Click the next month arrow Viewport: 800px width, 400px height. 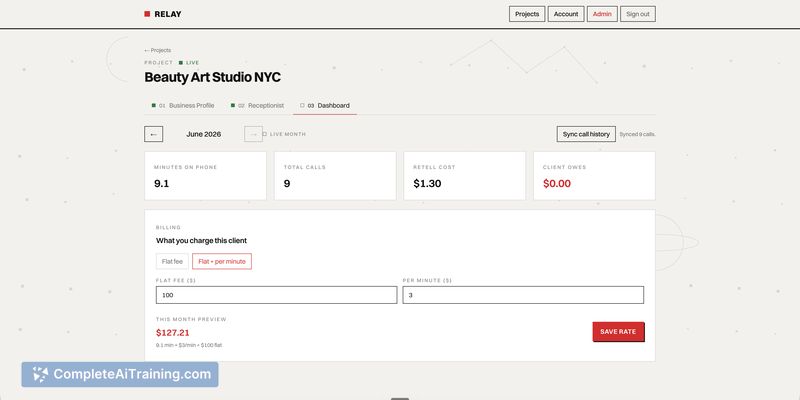tap(254, 134)
